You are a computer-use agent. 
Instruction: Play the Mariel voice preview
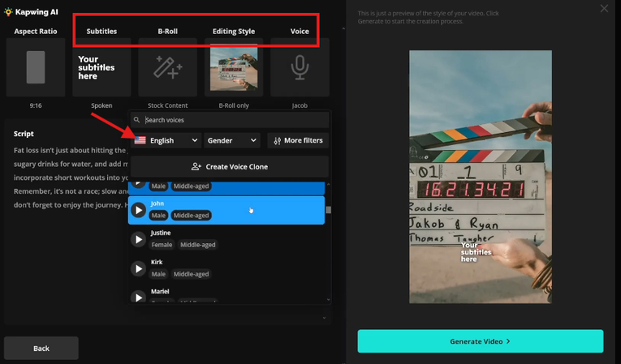138,298
